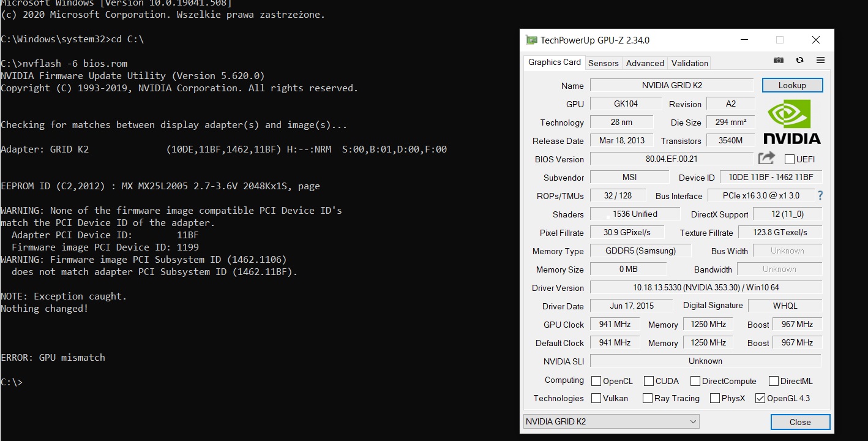Click the BIOS share/export arrow icon
868x441 pixels.
(766, 159)
